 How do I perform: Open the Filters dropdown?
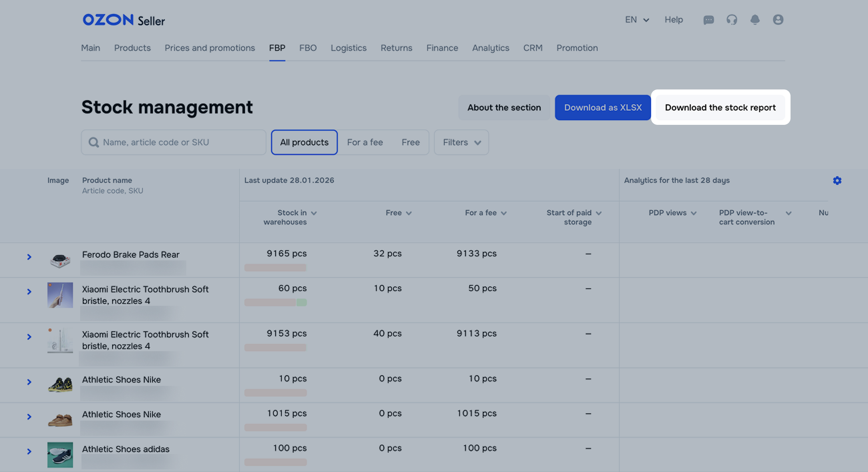461,142
